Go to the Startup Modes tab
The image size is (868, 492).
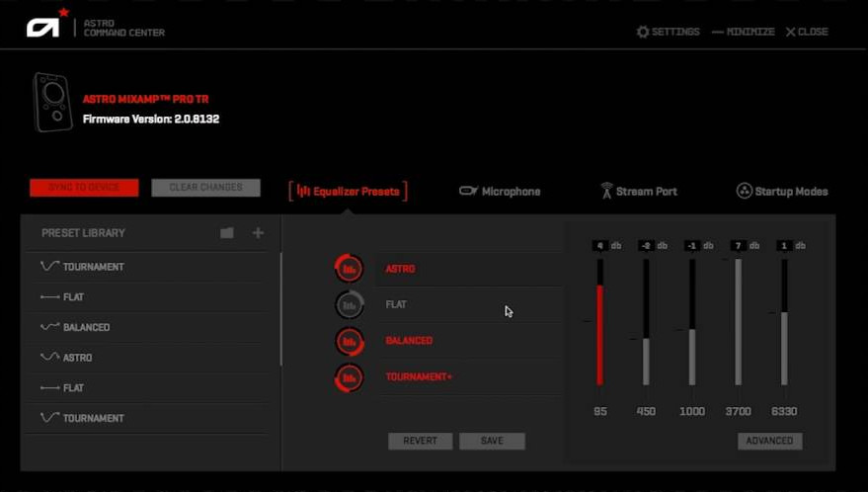(x=782, y=191)
